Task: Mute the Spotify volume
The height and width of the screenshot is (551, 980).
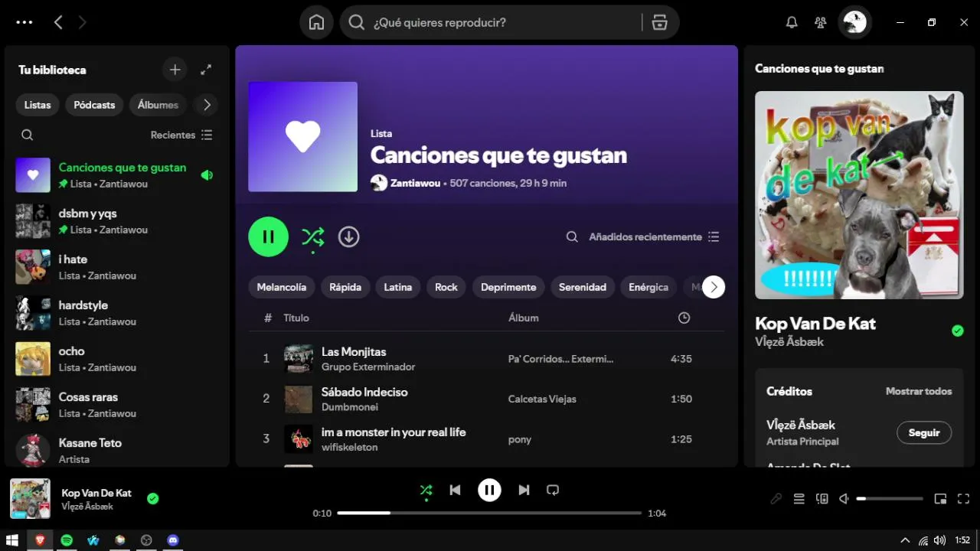Action: [844, 499]
